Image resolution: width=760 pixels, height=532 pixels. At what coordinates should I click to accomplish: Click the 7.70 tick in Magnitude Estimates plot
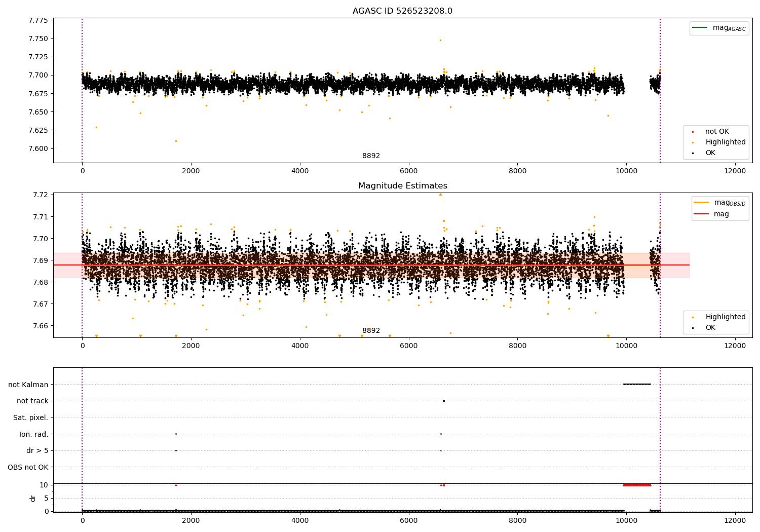click(40, 239)
